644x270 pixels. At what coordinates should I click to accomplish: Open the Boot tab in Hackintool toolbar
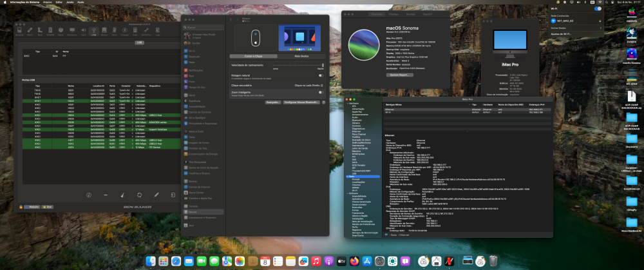coord(40,31)
